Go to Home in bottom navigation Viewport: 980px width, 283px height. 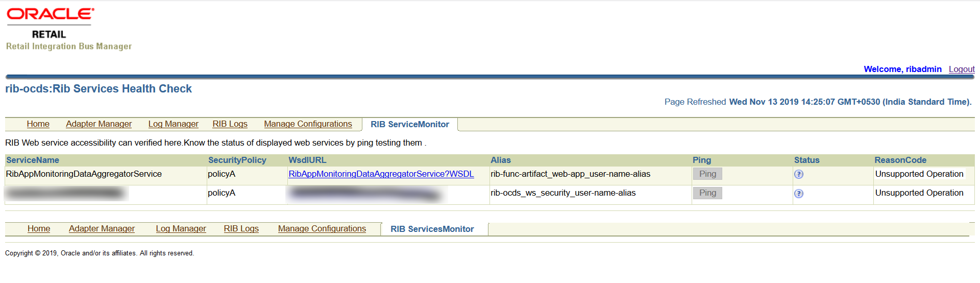39,229
